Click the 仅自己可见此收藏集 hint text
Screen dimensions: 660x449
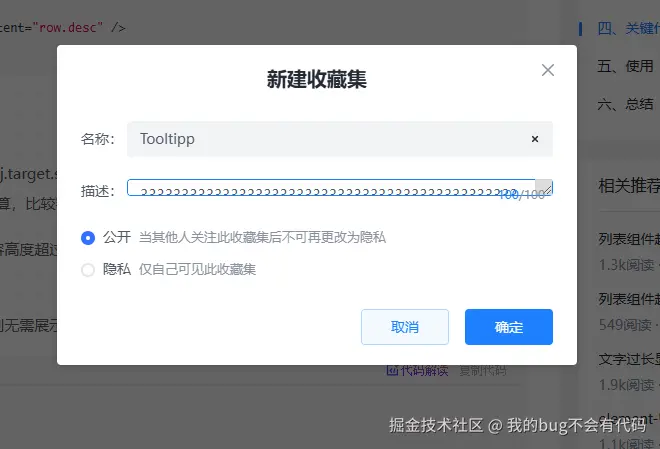point(197,269)
